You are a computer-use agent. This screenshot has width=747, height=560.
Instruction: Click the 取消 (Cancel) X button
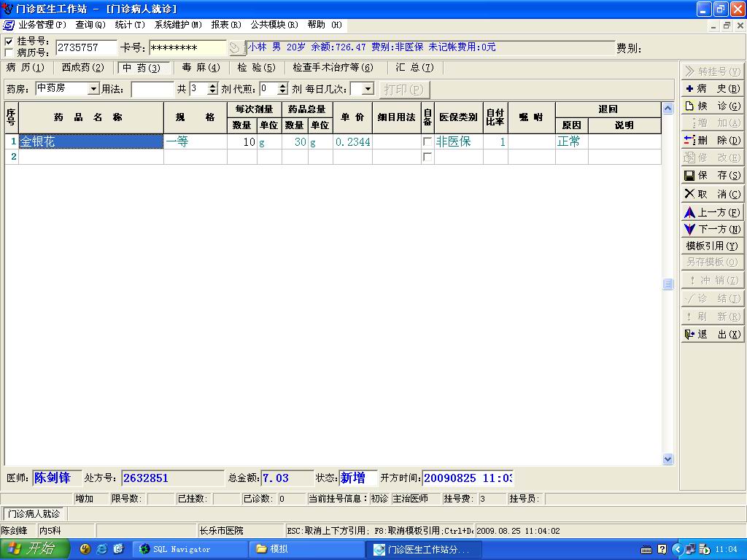tap(712, 195)
